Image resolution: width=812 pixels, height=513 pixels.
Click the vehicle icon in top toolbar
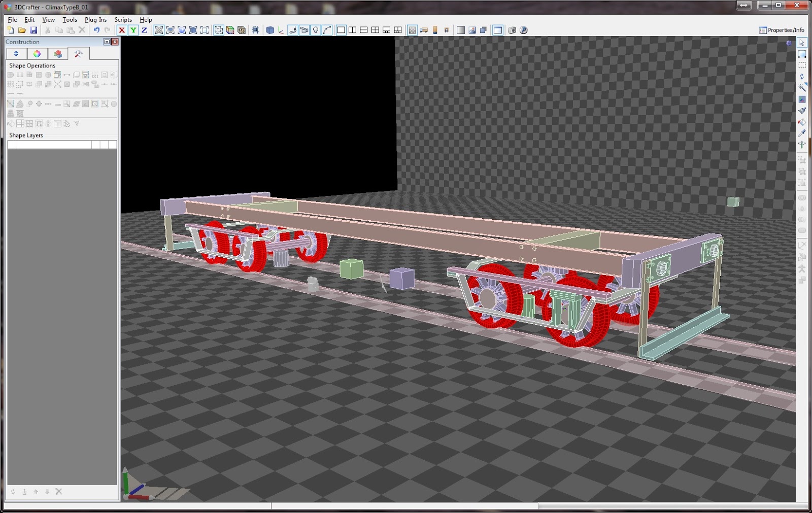[424, 30]
